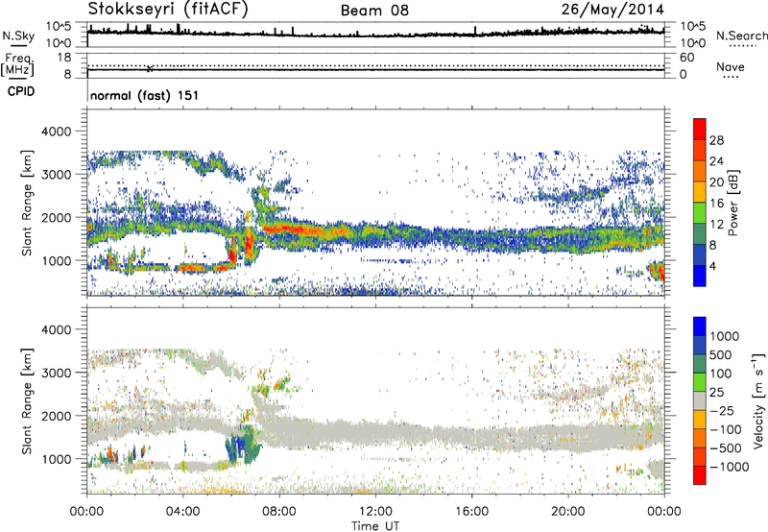
Task: Click the '16' tick on power colorbar
Action: (716, 204)
